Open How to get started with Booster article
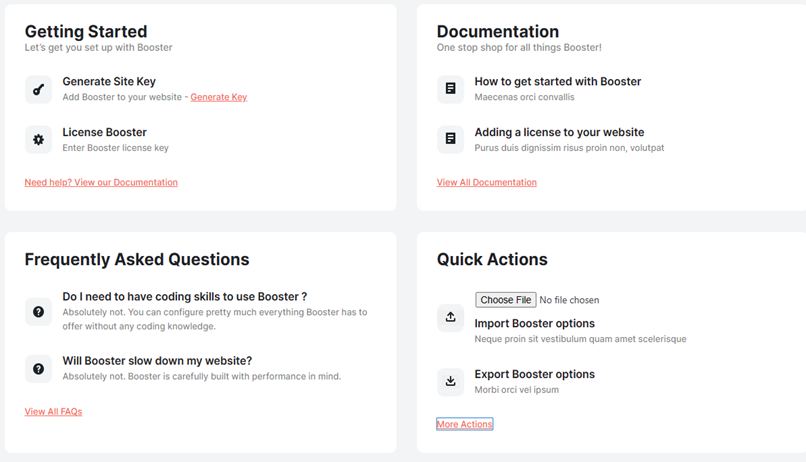The image size is (806, 462). point(558,82)
